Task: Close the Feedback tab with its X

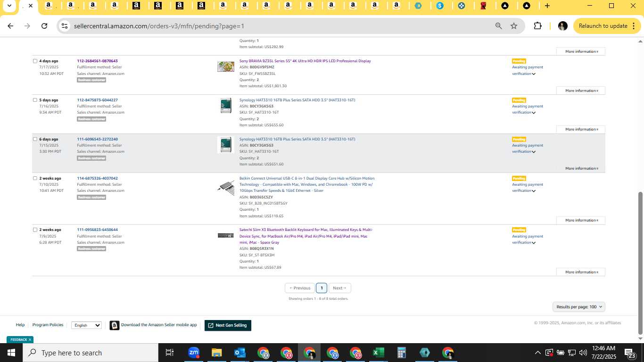Action: tap(30, 339)
